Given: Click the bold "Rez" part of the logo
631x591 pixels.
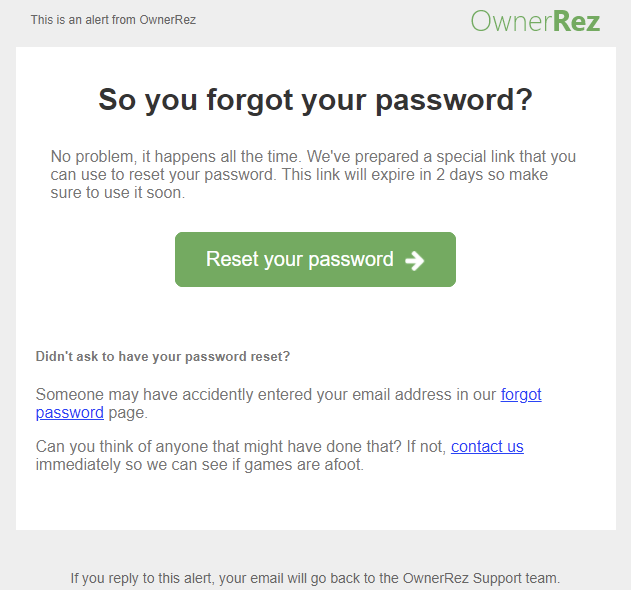Looking at the screenshot, I should (576, 20).
